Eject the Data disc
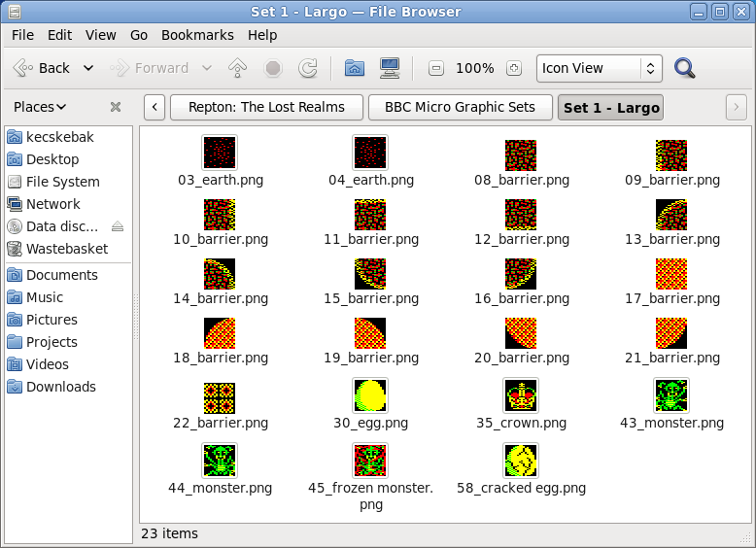The width and height of the screenshot is (756, 548). tap(118, 226)
